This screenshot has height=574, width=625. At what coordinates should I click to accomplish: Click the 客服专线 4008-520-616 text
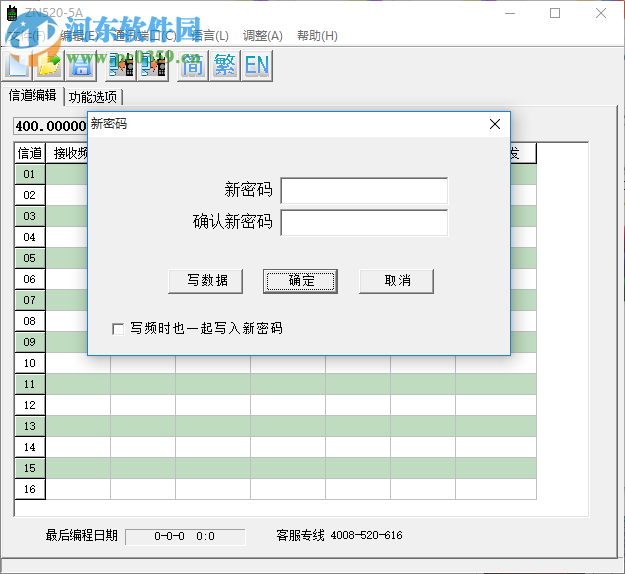(339, 535)
